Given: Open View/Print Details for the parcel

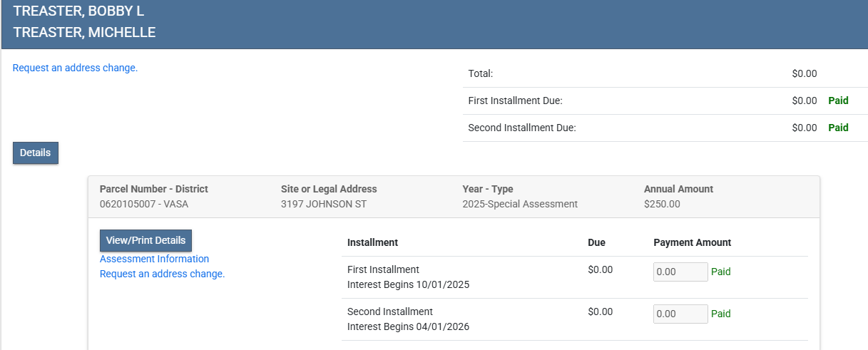Looking at the screenshot, I should (145, 240).
